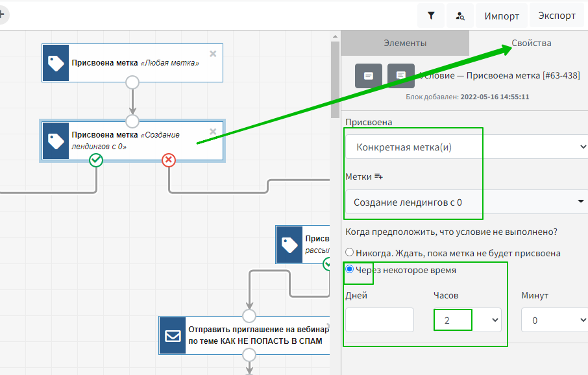The width and height of the screenshot is (588, 375).
Task: Click the «Дней» input field
Action: [x=380, y=320]
